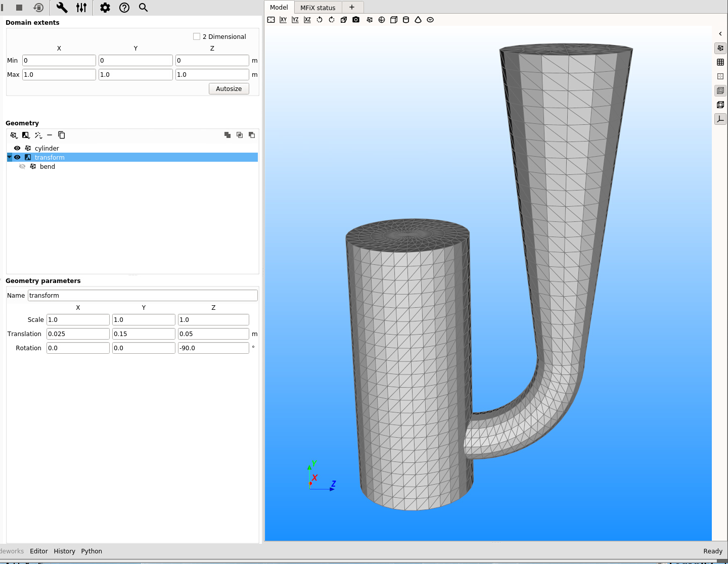The image size is (728, 564).
Task: Click the reset view icon
Action: pyautogui.click(x=271, y=20)
